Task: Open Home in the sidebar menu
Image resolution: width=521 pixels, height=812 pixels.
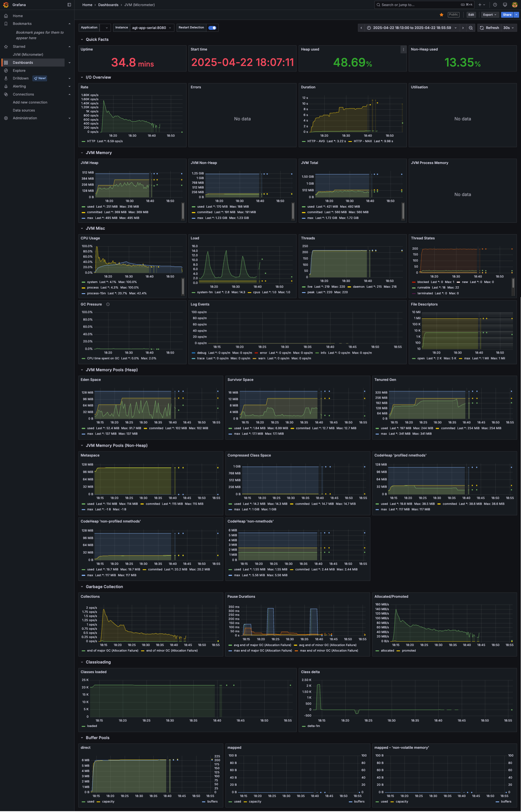Action: click(x=18, y=16)
